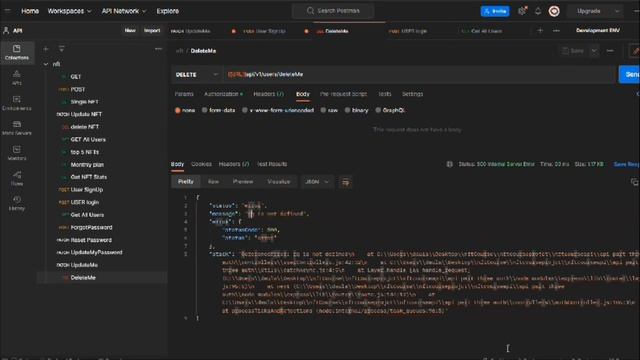
Task: Switch to the Headers request tab
Action: coord(268,94)
